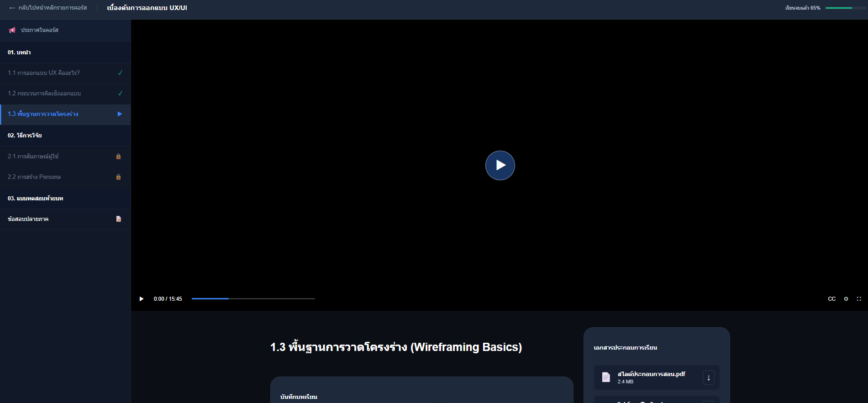Click the megaphone announcement icon
Screen dimensions: 868x403
12,30
